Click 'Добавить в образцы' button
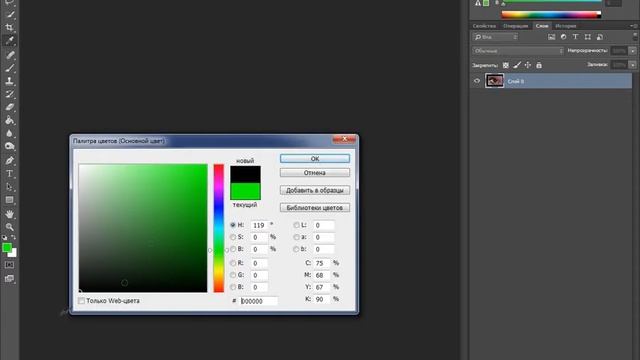Viewport: 640px width, 360px height. pyautogui.click(x=315, y=190)
